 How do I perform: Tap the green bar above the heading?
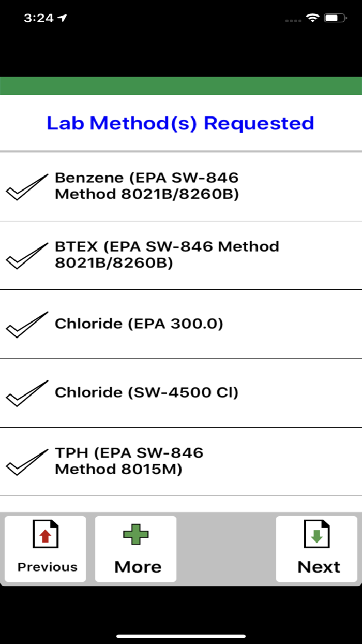[181, 86]
